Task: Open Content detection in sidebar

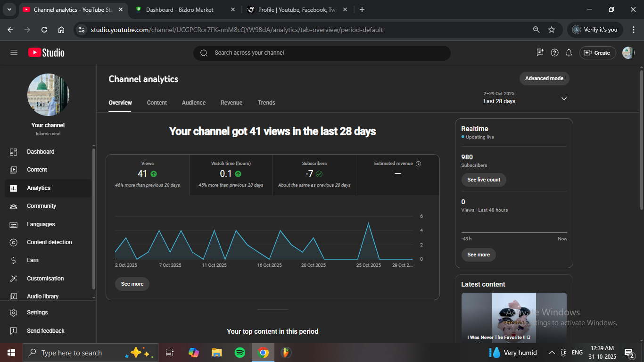Action: 49,242
